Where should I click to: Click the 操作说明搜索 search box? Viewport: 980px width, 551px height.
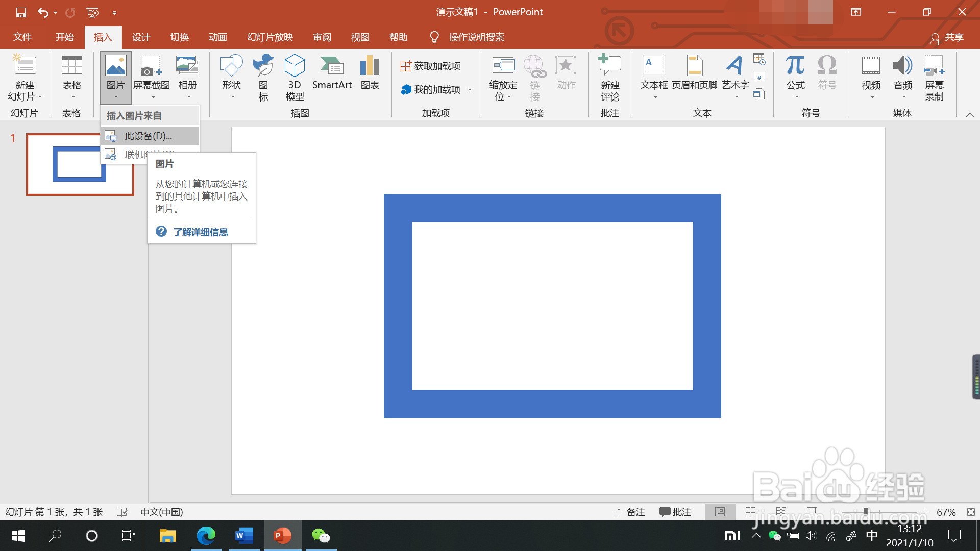tap(476, 37)
